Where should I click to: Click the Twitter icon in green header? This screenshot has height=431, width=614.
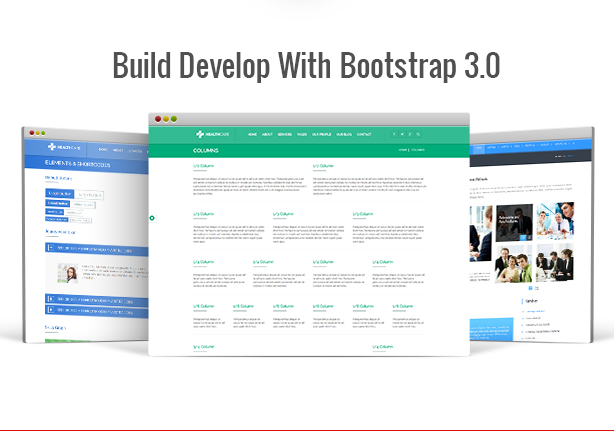[401, 133]
